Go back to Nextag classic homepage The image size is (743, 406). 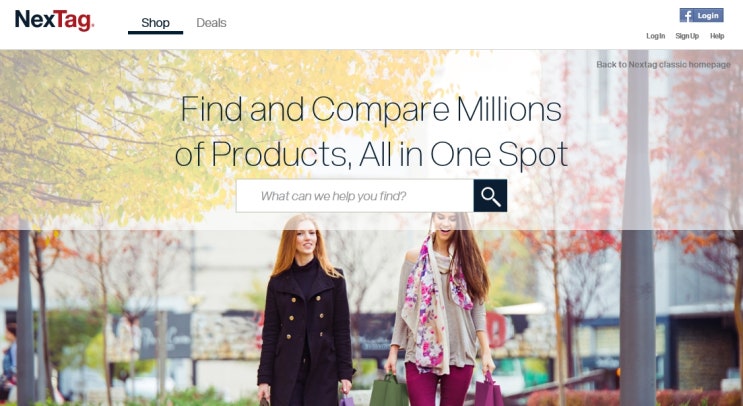(x=663, y=64)
